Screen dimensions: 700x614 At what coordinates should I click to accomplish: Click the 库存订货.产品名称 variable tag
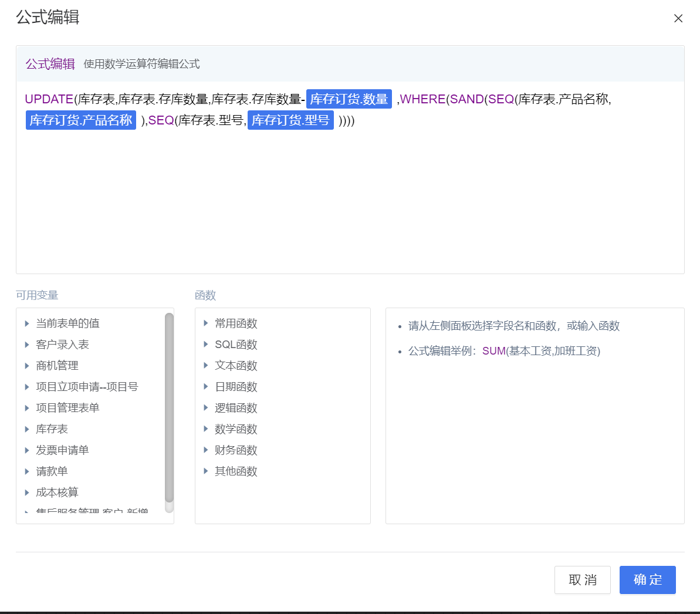81,120
